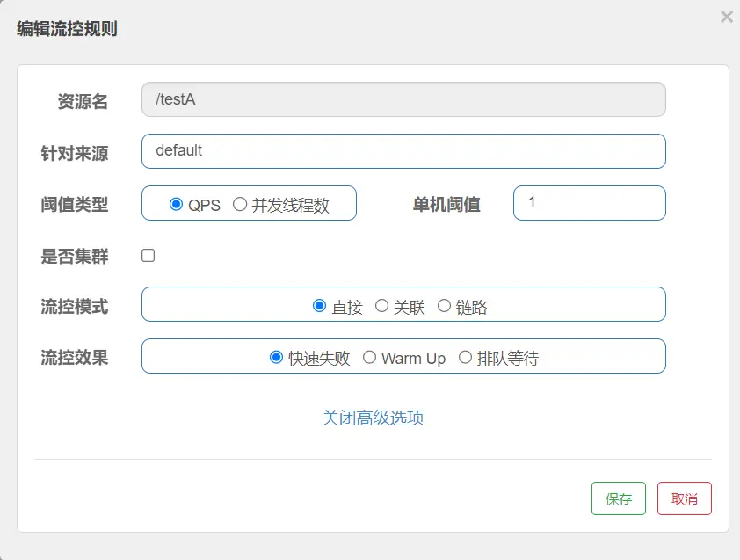Enable the 是否集群 checkbox
The width and height of the screenshot is (740, 560).
click(x=149, y=256)
